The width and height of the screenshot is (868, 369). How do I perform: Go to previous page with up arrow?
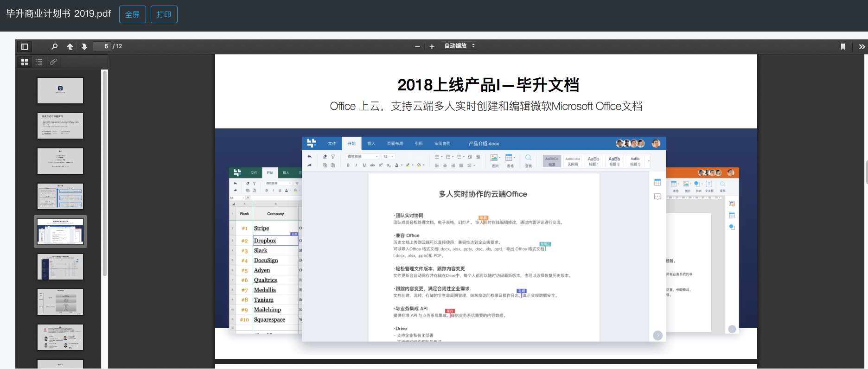(70, 46)
